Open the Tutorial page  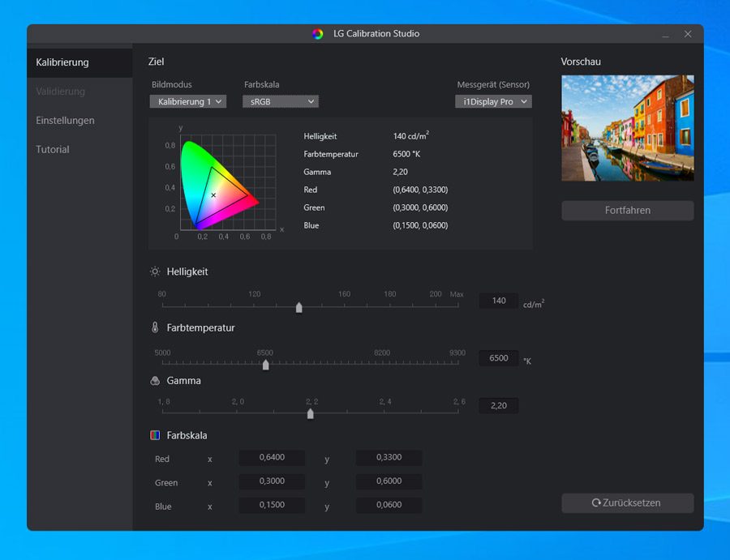(x=79, y=149)
